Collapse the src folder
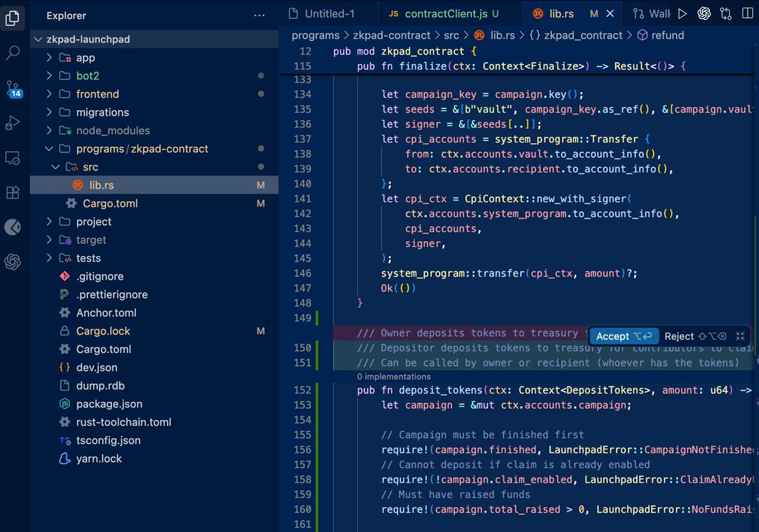759x532 pixels. tap(154, 167)
